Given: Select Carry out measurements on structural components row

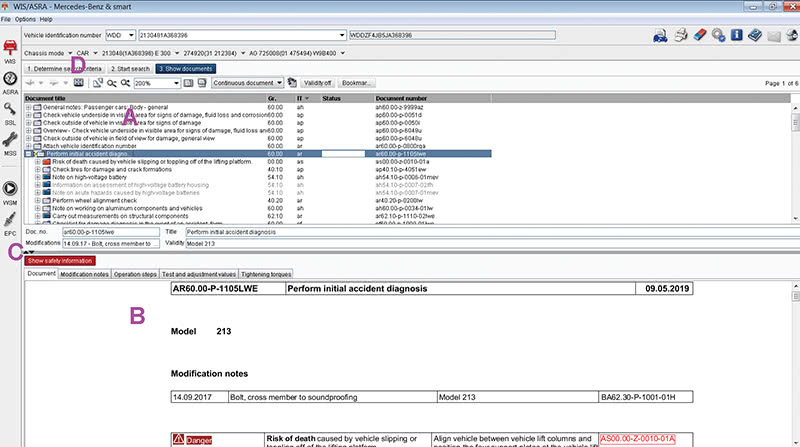Looking at the screenshot, I should coord(120,216).
